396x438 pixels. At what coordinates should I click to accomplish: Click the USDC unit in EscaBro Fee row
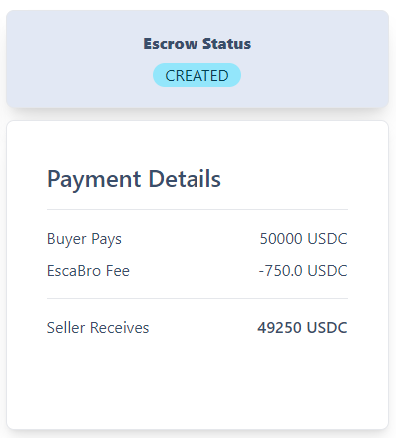point(327,271)
